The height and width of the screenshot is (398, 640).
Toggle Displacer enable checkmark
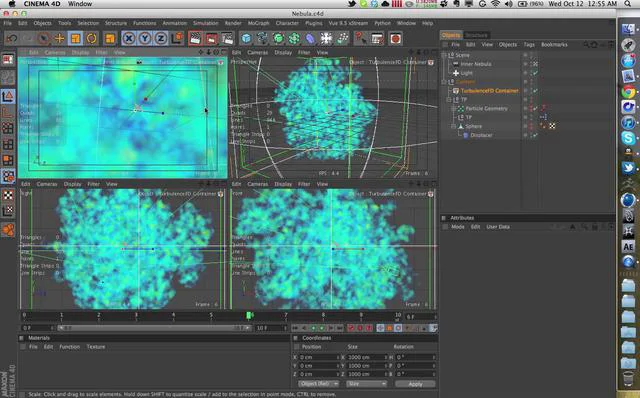(x=535, y=135)
